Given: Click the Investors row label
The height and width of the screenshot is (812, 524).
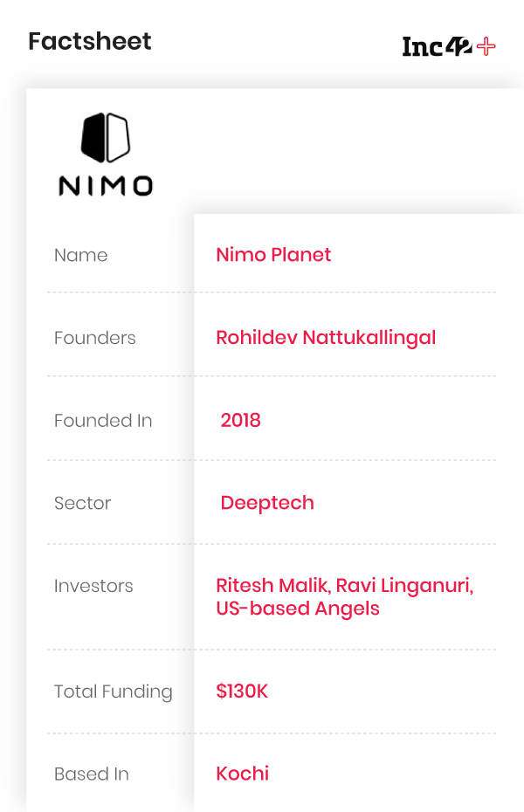Looking at the screenshot, I should click(x=93, y=586).
